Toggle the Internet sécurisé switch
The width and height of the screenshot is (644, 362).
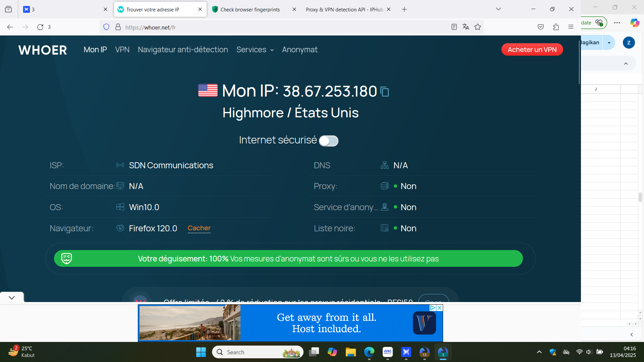coord(329,141)
